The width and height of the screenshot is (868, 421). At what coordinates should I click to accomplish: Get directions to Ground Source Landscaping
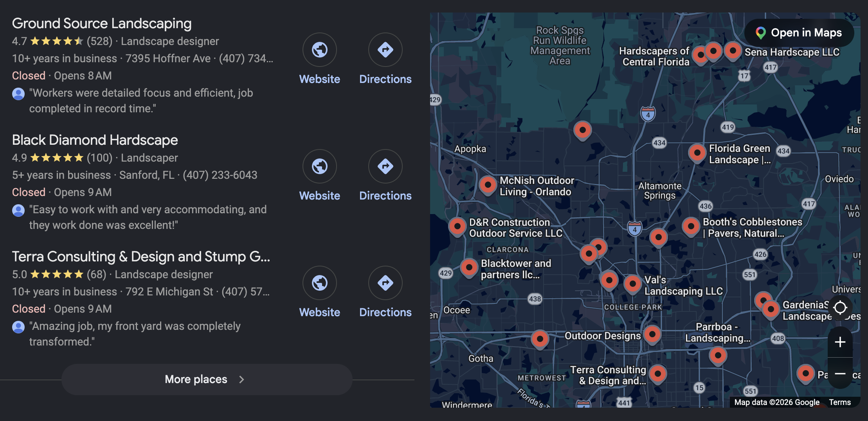coord(385,59)
